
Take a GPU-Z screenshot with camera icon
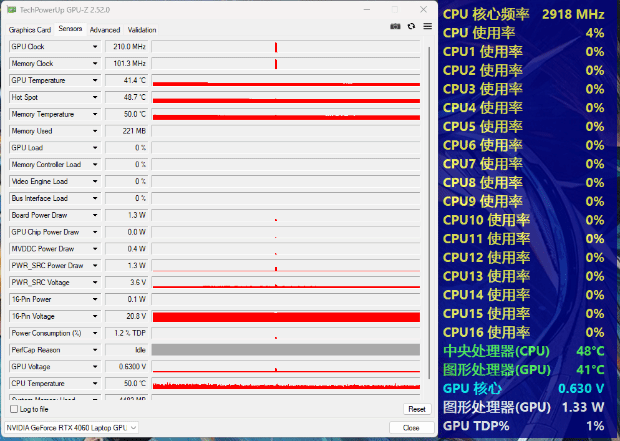click(395, 26)
